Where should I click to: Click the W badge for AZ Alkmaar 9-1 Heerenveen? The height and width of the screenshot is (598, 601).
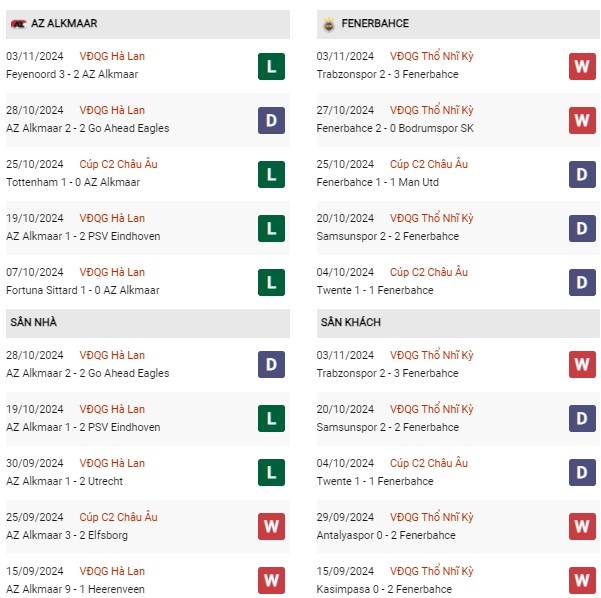[271, 580]
